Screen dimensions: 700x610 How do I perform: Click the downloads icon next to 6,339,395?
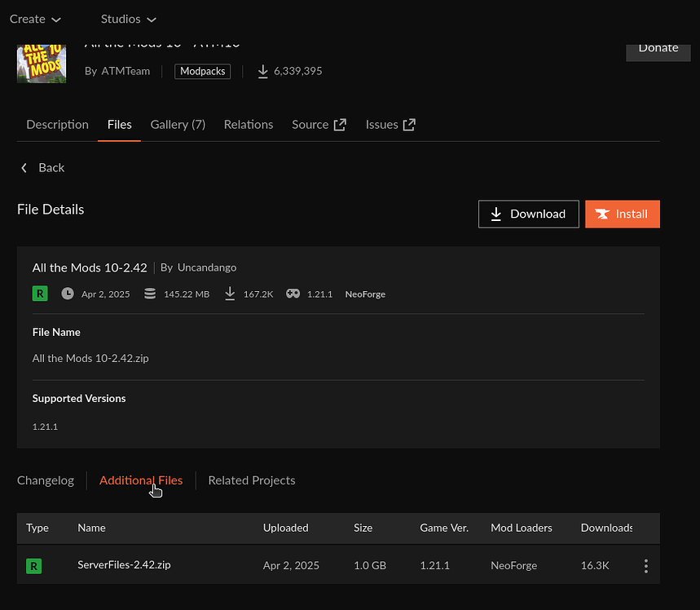(x=262, y=71)
